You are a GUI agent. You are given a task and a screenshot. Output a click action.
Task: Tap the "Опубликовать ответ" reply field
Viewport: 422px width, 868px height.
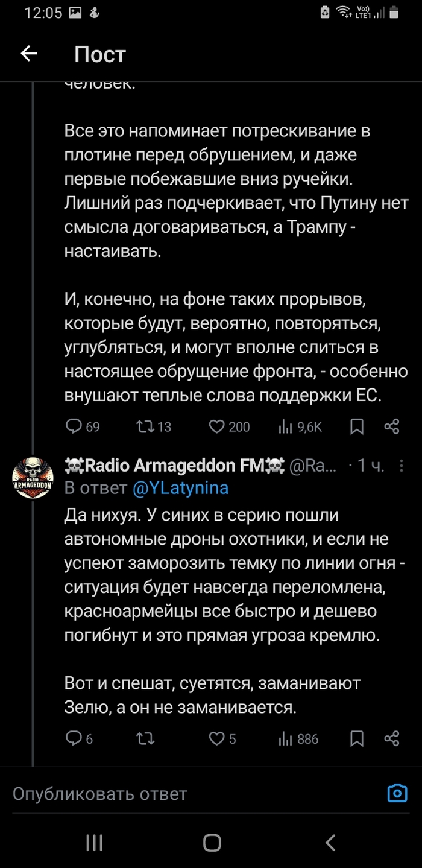(x=181, y=793)
